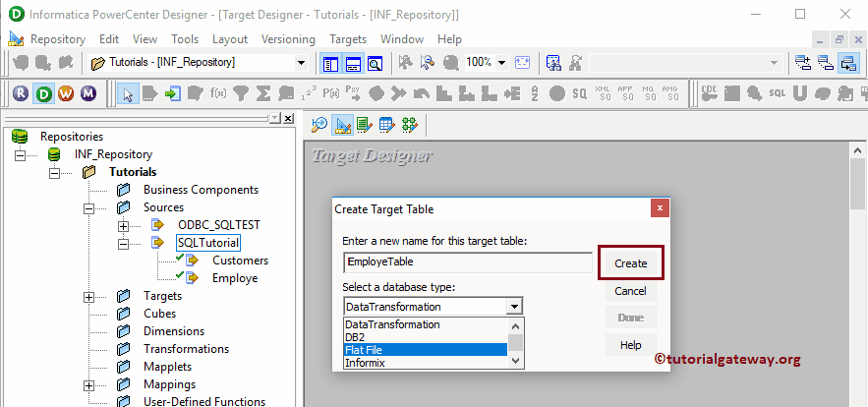Screen dimensions: 868x407
Task: Open the Layout menu
Action: [230, 39]
